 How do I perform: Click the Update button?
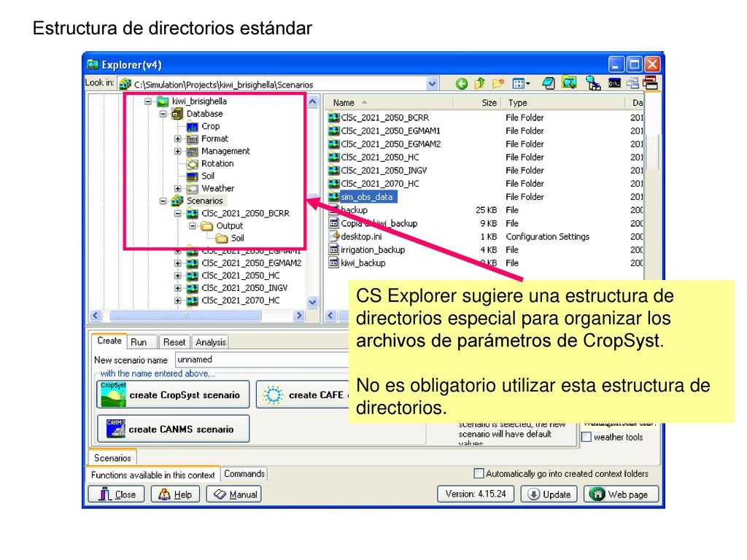(549, 494)
